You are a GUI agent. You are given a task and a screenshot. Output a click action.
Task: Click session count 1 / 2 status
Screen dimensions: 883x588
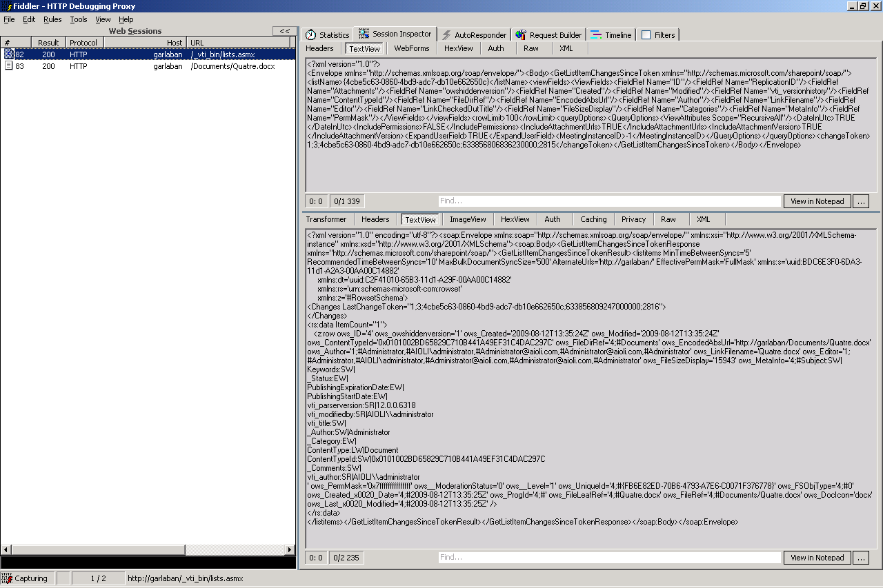point(98,578)
